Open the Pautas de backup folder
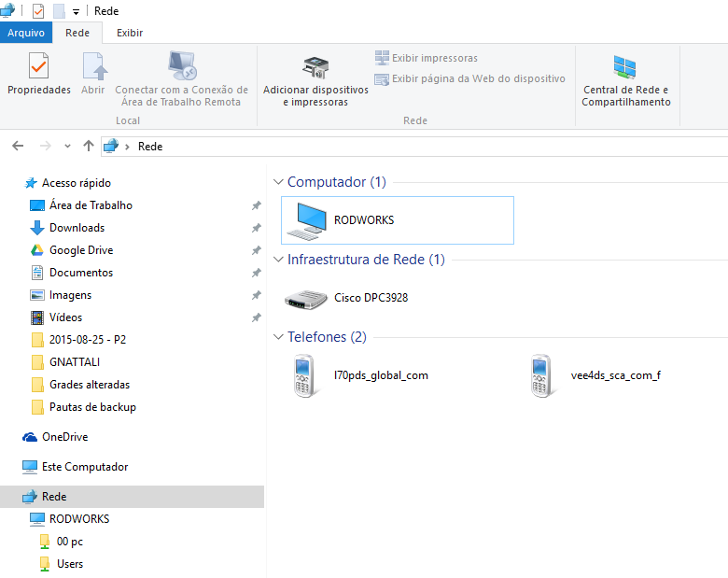The width and height of the screenshot is (728, 578). (84, 407)
